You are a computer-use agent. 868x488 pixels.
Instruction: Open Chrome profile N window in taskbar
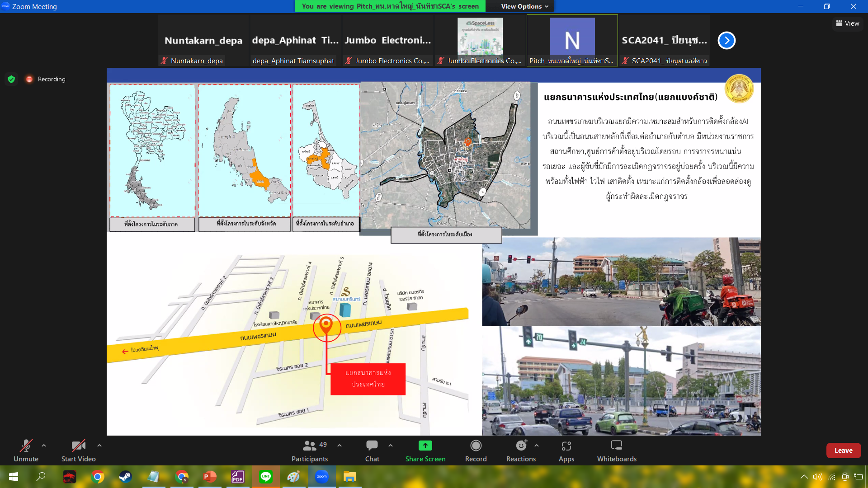click(x=182, y=477)
